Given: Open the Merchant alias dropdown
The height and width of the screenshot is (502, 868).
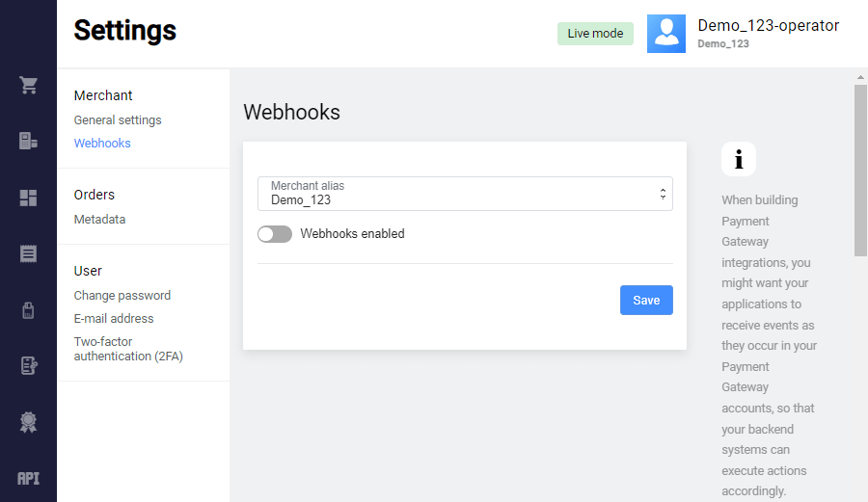Looking at the screenshot, I should (x=465, y=194).
